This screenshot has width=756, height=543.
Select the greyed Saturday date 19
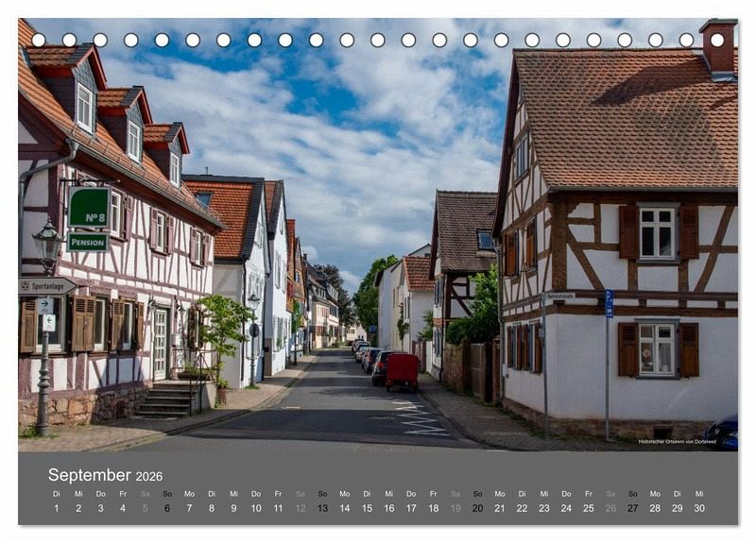point(455,508)
